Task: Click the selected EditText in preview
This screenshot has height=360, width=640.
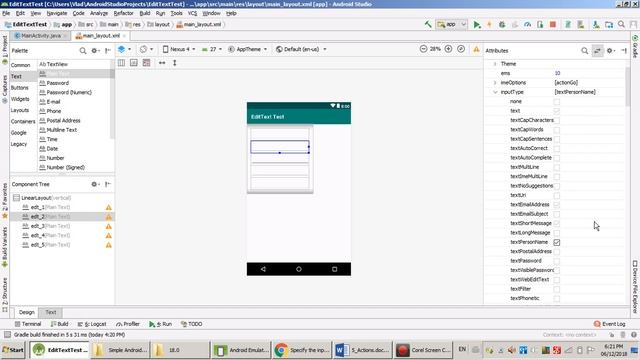Action: [x=280, y=147]
